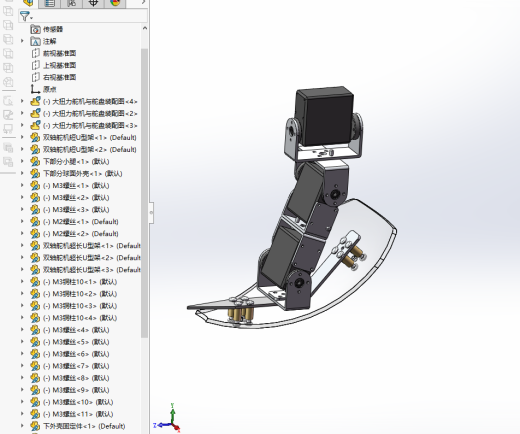Select the M3铜柱10<3> part icon
The height and width of the screenshot is (434, 520).
(x=35, y=306)
